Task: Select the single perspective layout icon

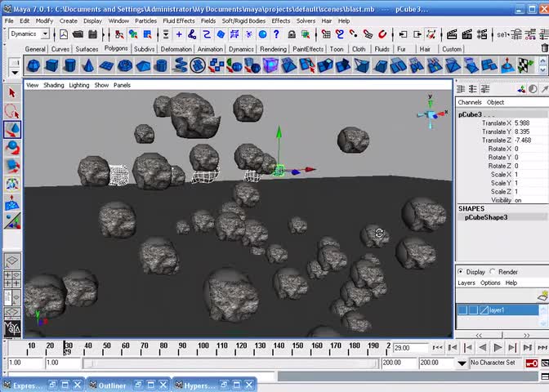Action: (12, 261)
